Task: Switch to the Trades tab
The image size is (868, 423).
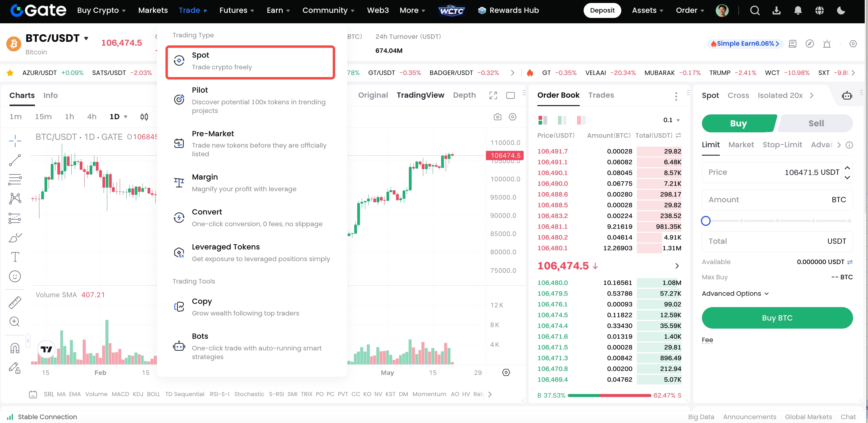Action: click(x=601, y=95)
